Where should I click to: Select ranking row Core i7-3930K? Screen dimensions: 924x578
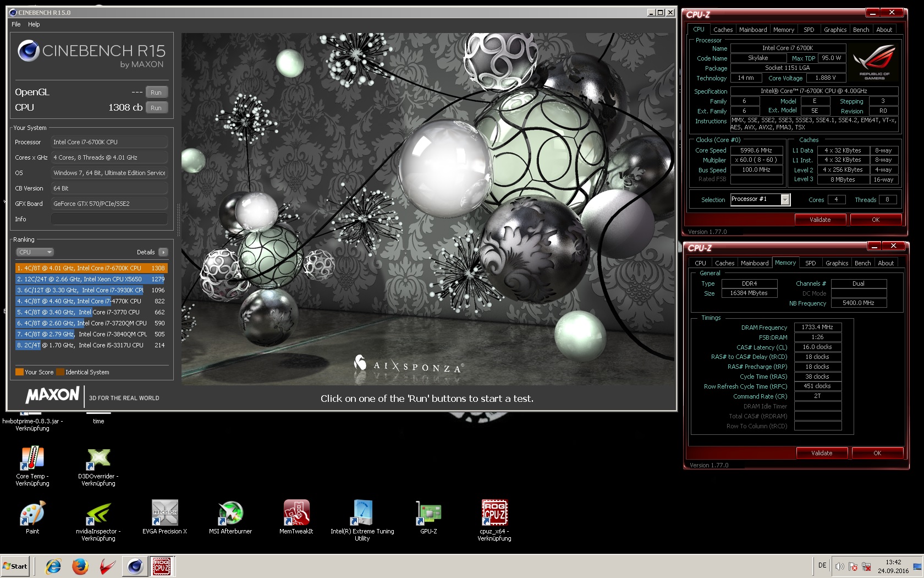click(91, 290)
